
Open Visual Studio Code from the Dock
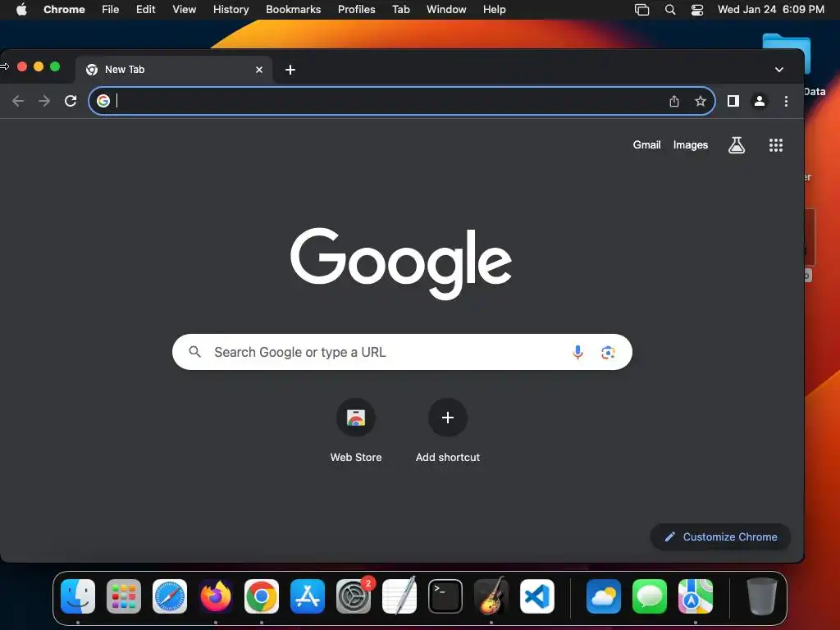pos(536,596)
